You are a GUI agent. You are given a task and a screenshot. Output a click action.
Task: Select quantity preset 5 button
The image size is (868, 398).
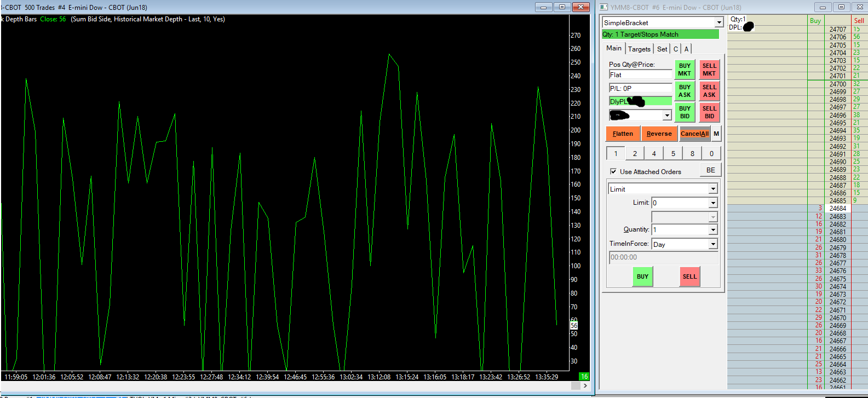(x=673, y=154)
